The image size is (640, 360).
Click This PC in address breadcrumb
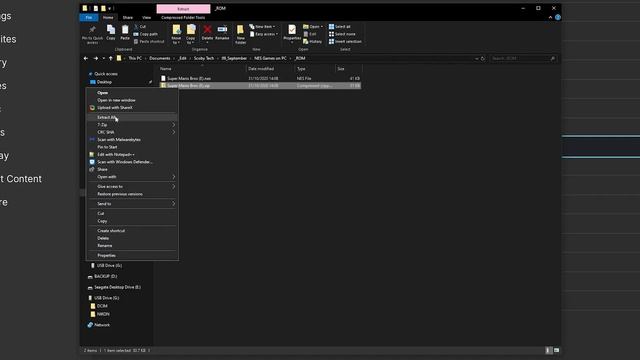135,58
